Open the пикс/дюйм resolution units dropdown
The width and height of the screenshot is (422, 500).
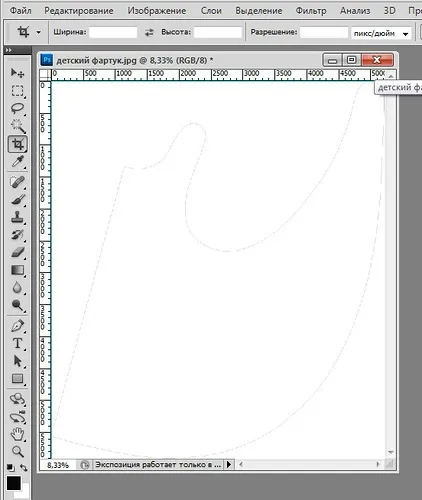pyautogui.click(x=381, y=33)
